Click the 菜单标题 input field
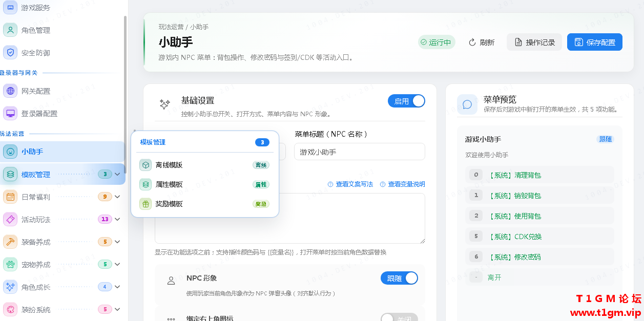This screenshot has height=321, width=644. [360, 152]
